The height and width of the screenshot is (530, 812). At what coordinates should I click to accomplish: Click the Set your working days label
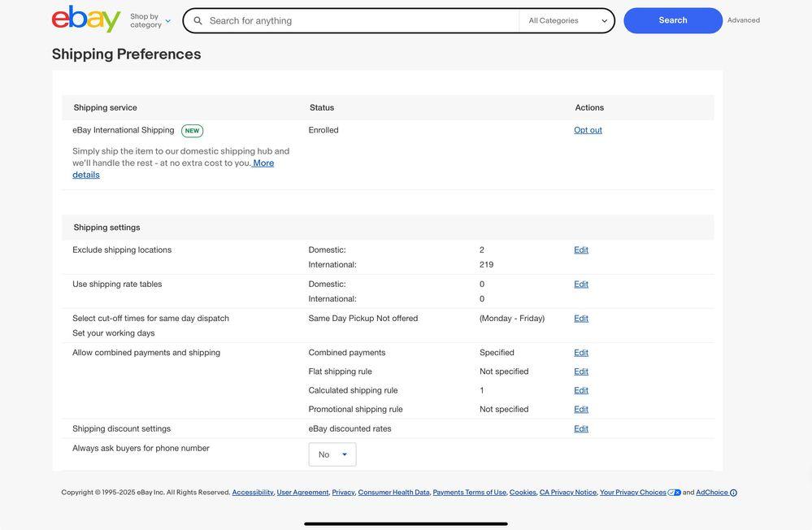click(114, 333)
